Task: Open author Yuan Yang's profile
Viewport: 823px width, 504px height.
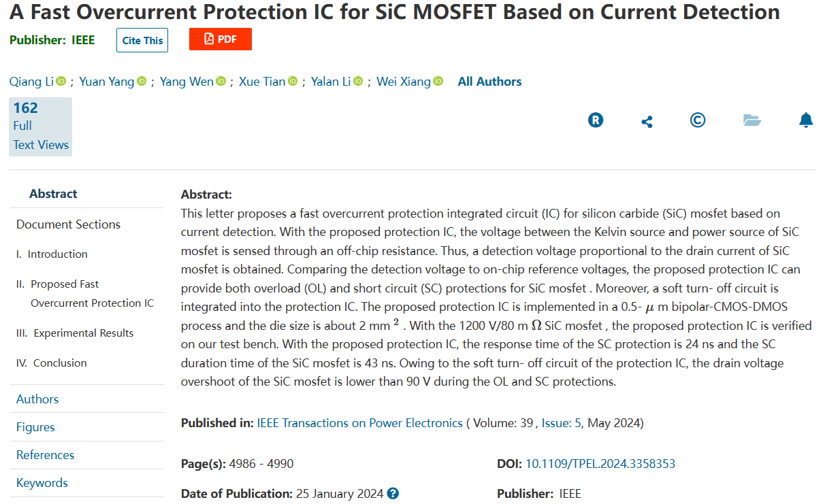Action: pos(106,82)
